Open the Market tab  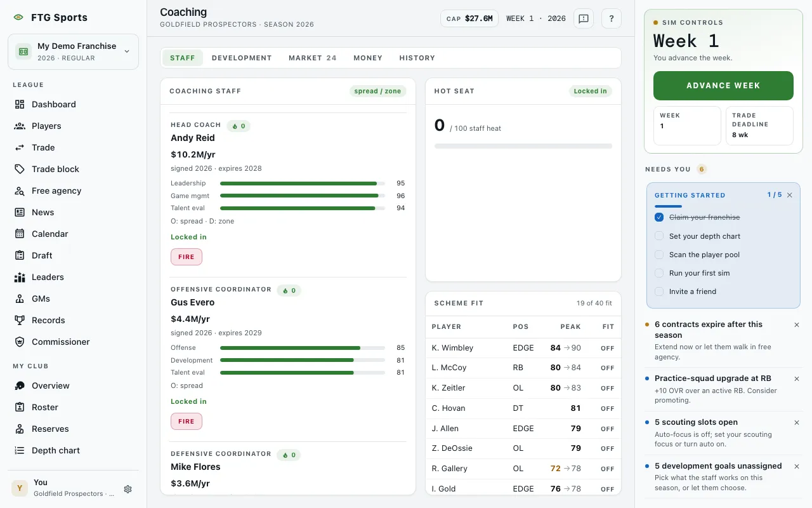click(x=312, y=58)
